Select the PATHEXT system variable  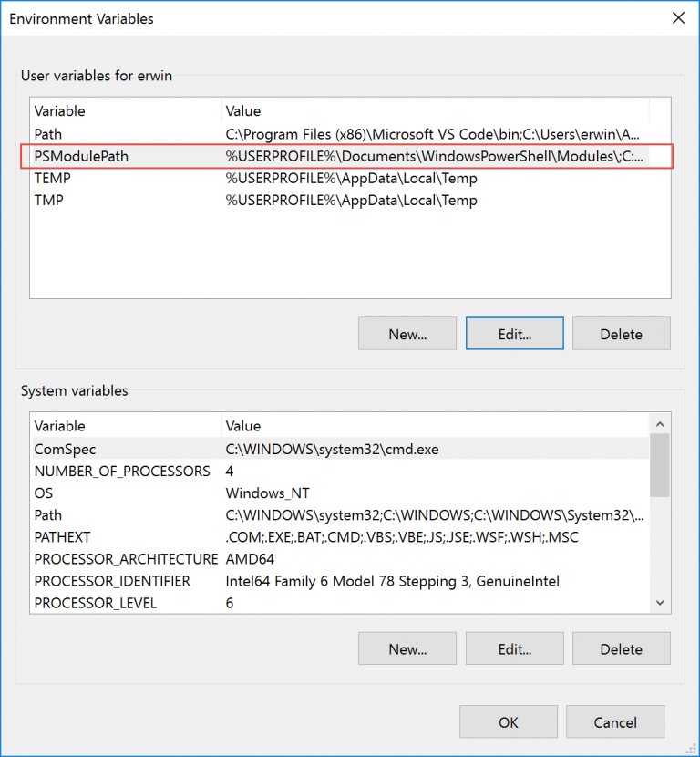(137, 537)
